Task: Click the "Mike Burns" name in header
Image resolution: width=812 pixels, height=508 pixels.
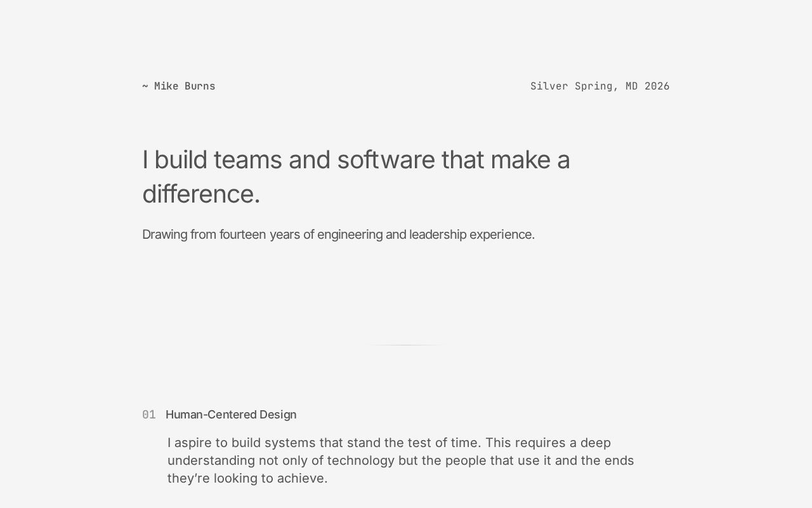Action: pyautogui.click(x=185, y=86)
